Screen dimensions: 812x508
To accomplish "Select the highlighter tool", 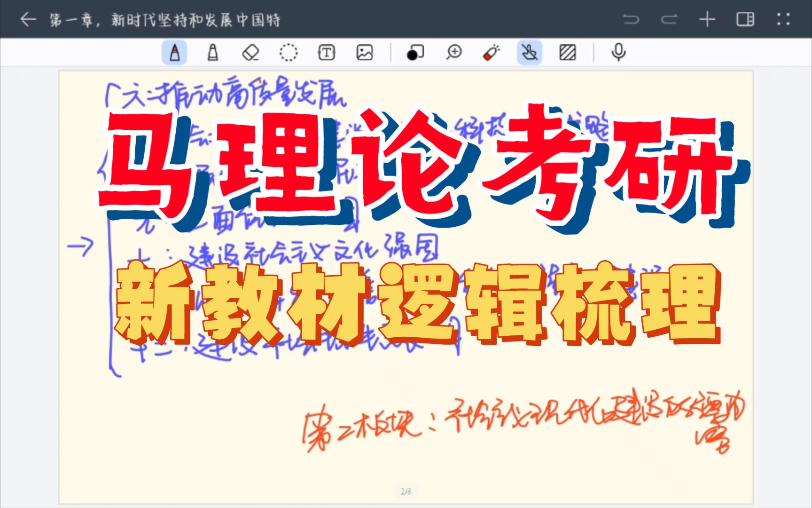I will coord(213,52).
